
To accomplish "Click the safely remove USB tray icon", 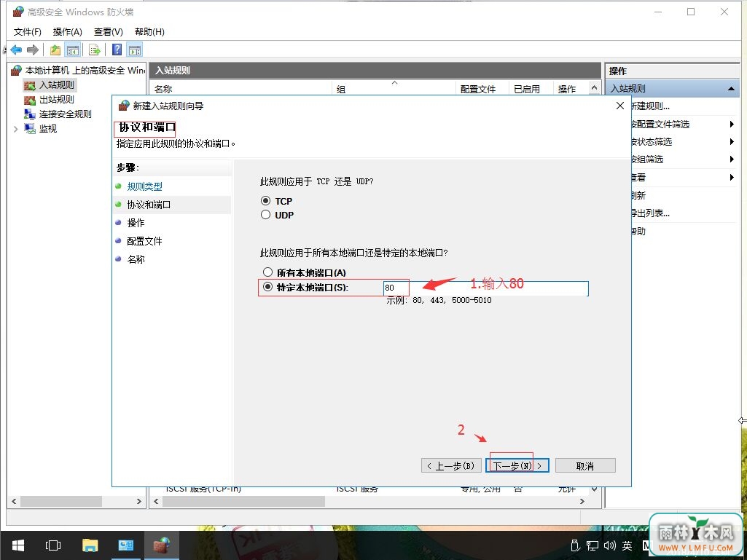I will 575,545.
